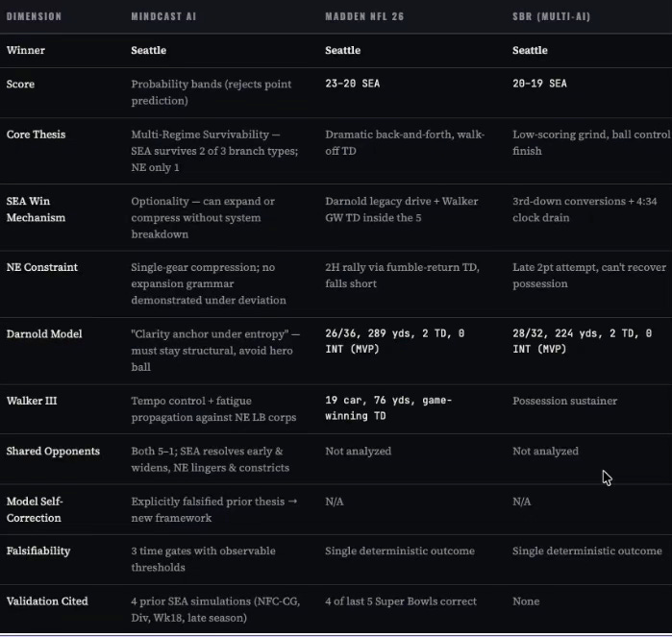This screenshot has height=637, width=672.
Task: Click 'Single-gear compression' cell
Action: (x=209, y=283)
